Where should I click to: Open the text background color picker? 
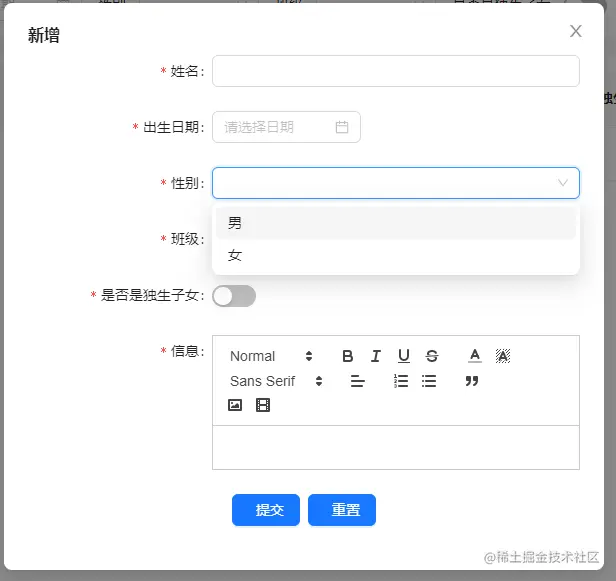(503, 356)
